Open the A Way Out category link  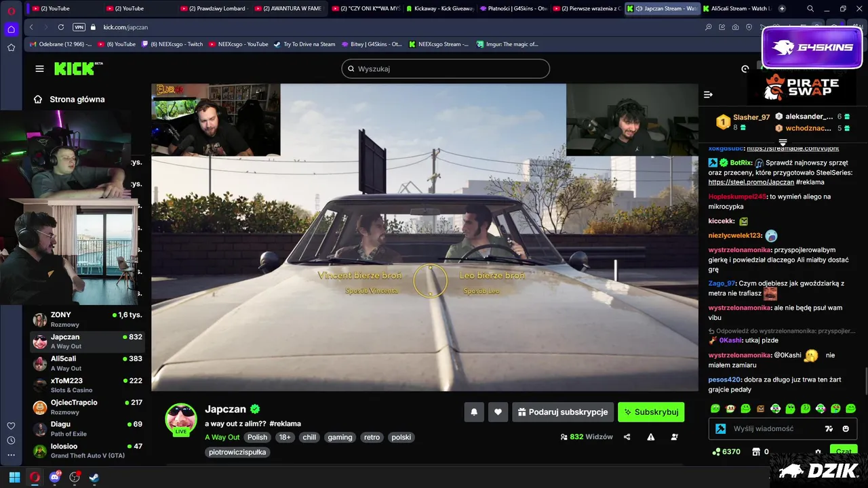pyautogui.click(x=222, y=437)
